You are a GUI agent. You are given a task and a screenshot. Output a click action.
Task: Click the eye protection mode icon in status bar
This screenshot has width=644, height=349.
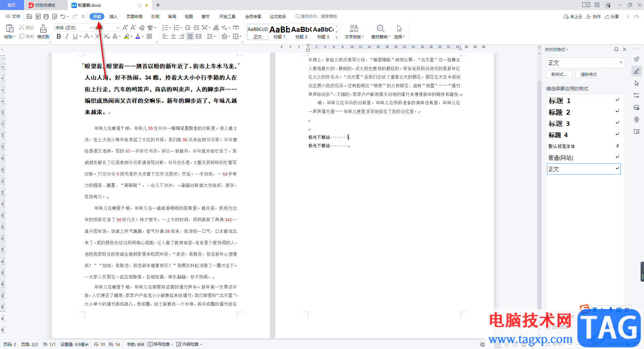pos(482,344)
